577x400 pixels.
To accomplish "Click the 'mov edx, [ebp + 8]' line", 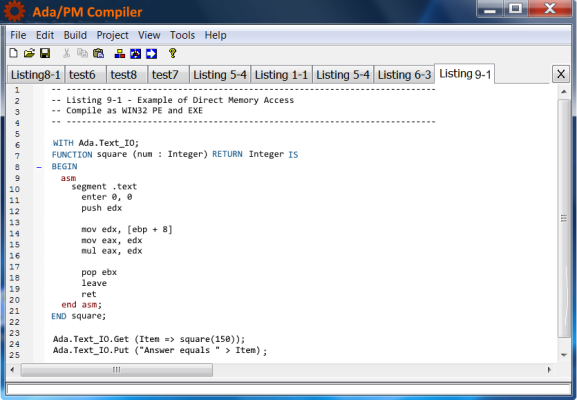I will coord(127,230).
